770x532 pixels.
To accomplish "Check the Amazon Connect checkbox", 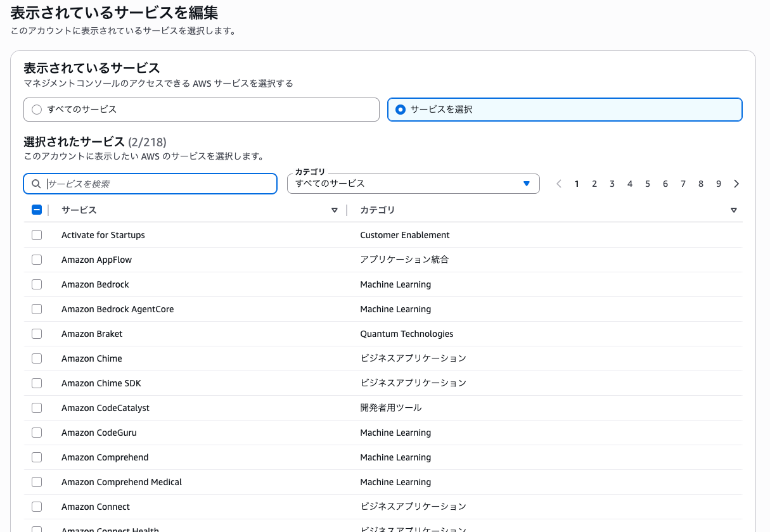I will pos(37,507).
